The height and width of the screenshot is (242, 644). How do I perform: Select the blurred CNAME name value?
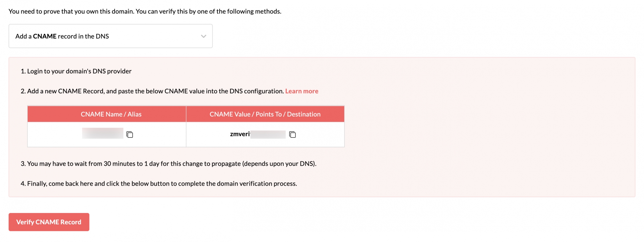tap(102, 133)
